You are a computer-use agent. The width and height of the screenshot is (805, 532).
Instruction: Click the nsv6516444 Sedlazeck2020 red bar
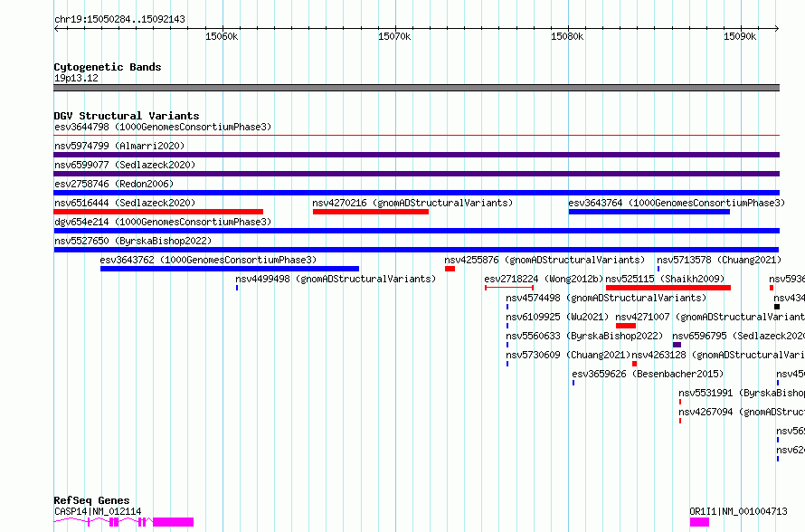pos(158,212)
